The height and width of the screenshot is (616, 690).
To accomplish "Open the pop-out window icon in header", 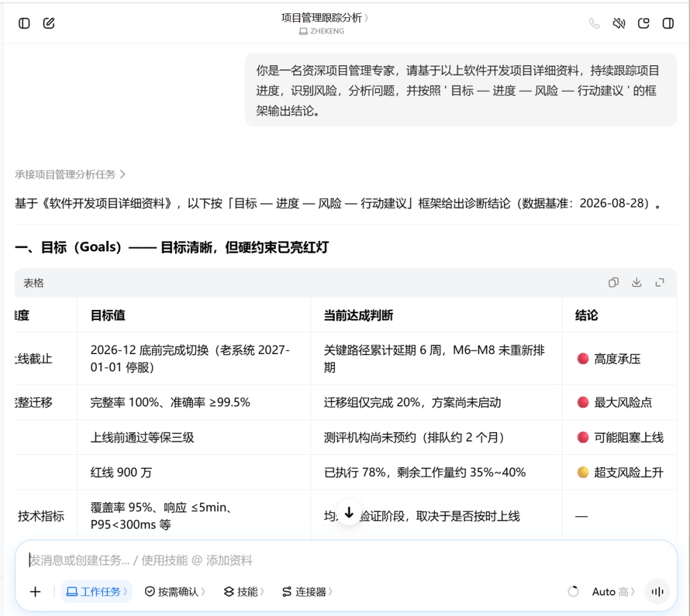I will 644,23.
